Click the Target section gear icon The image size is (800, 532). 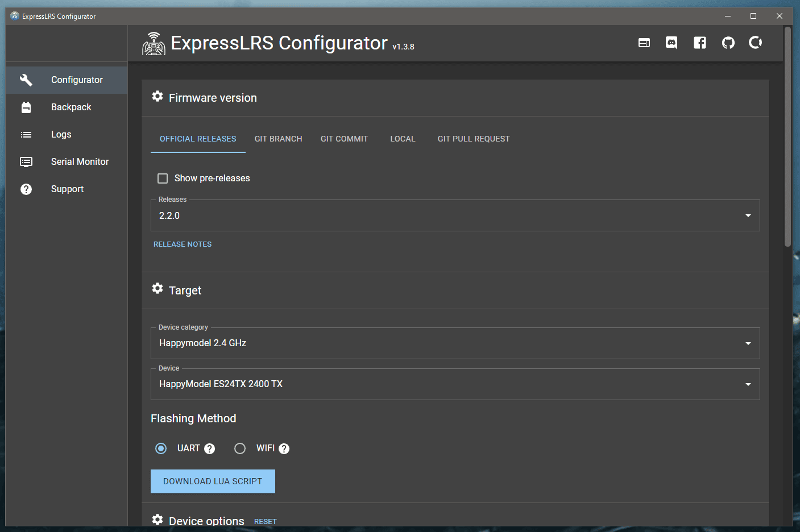tap(157, 289)
